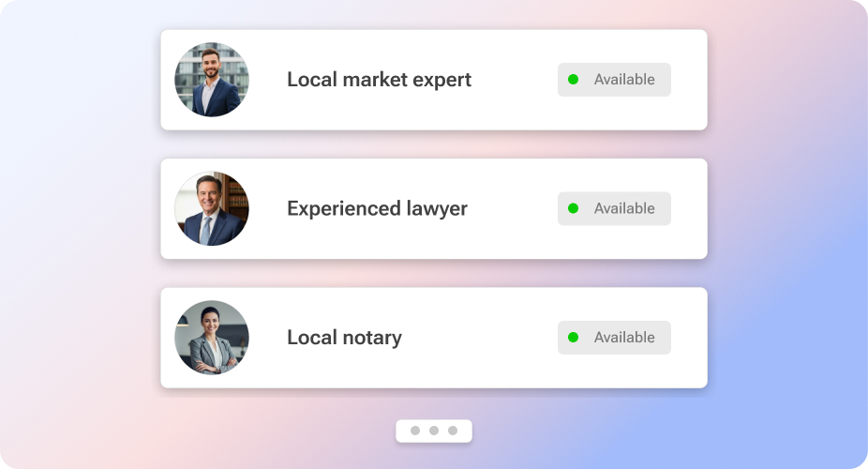Click the Available label text on the lawyer row
The height and width of the screenshot is (469, 868).
tap(624, 209)
